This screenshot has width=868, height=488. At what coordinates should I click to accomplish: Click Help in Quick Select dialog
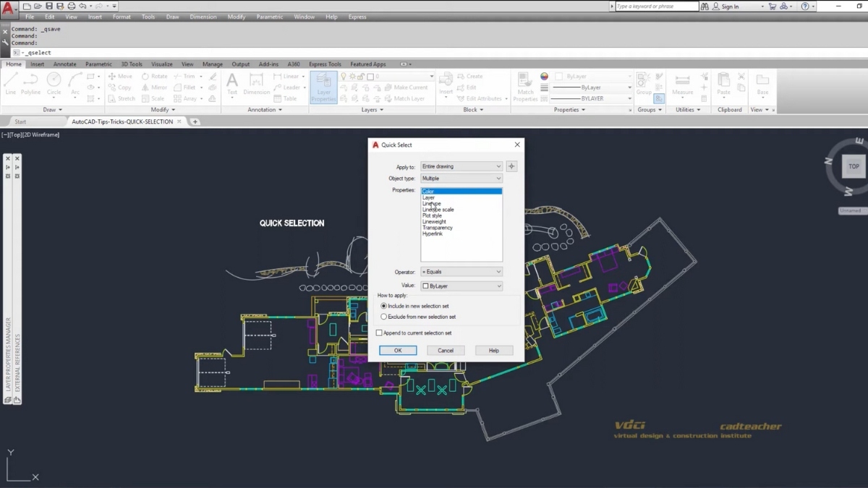tap(494, 351)
